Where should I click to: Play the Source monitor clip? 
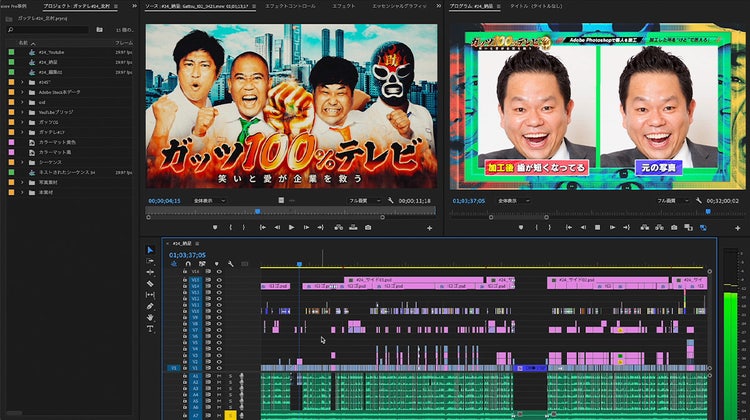coord(291,228)
